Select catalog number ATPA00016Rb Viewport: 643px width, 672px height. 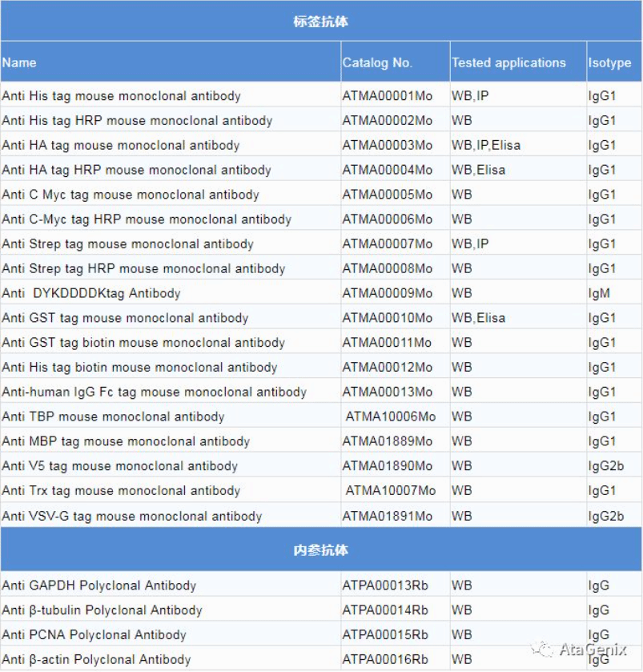(385, 659)
